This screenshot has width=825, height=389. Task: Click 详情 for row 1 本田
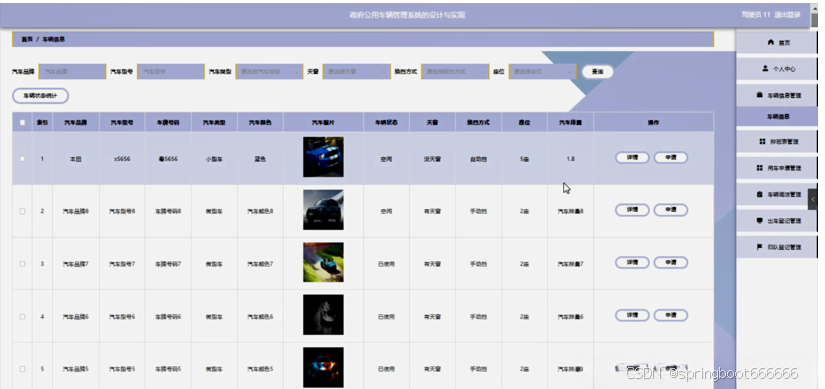pyautogui.click(x=632, y=157)
